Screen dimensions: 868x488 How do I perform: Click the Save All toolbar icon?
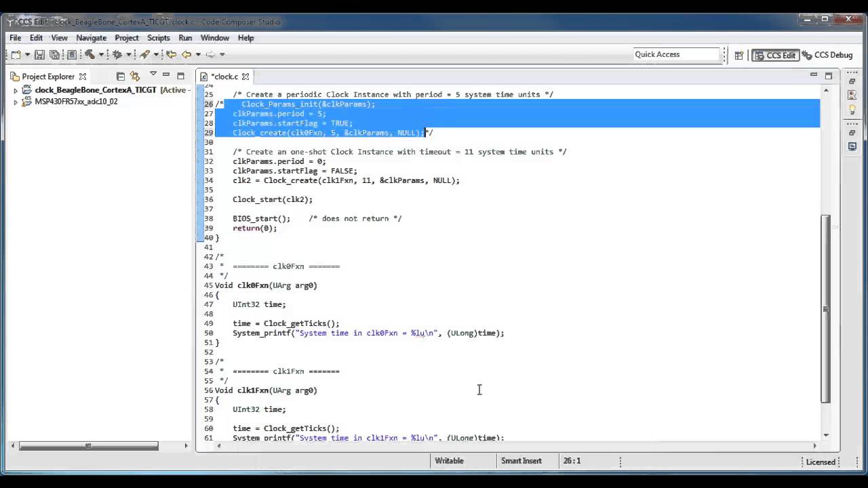click(x=54, y=54)
